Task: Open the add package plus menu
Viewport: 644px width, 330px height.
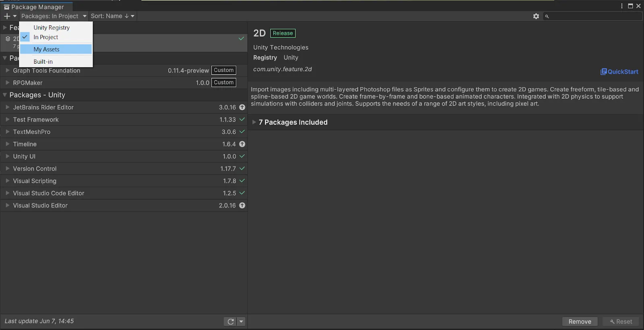Action: [x=10, y=16]
